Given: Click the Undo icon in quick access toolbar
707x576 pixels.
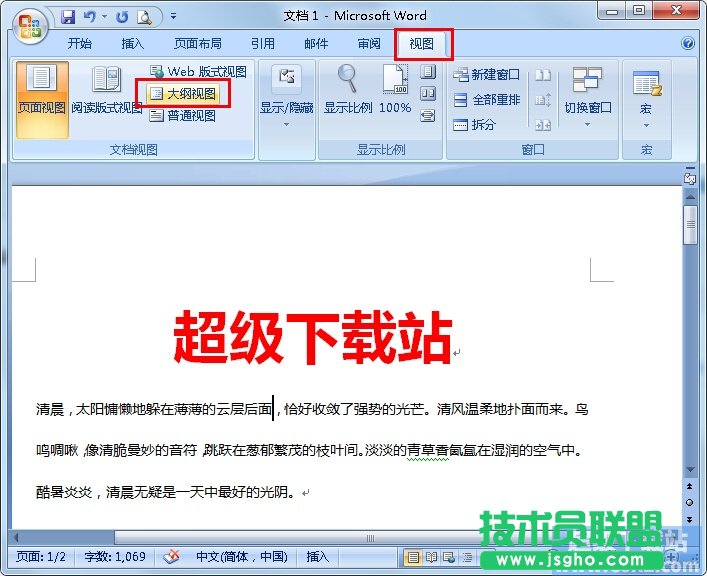Looking at the screenshot, I should pos(89,17).
